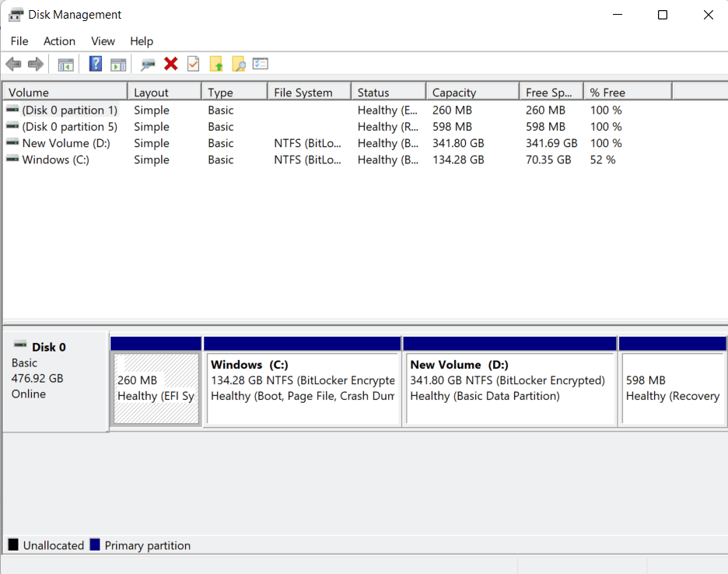Sort by the Type column header
The height and width of the screenshot is (574, 728).
(x=235, y=92)
